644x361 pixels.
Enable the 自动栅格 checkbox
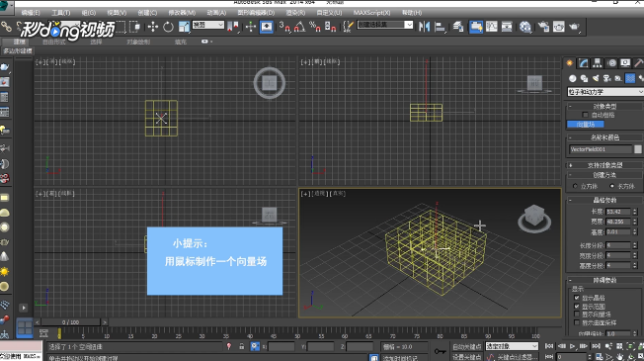(585, 115)
